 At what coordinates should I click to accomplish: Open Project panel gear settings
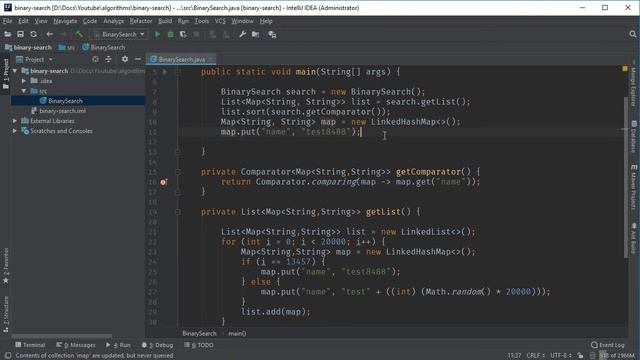(x=124, y=59)
